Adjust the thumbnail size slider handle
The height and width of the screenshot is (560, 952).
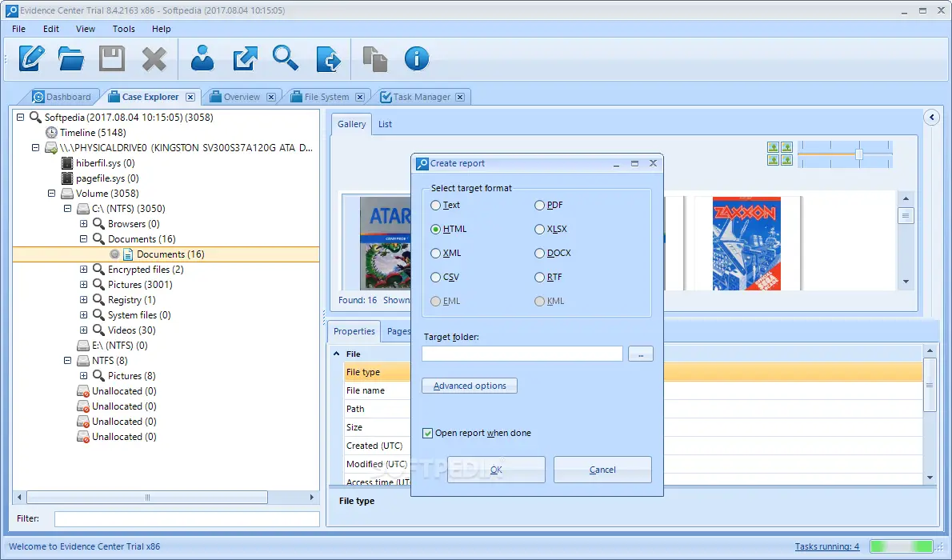tap(859, 154)
